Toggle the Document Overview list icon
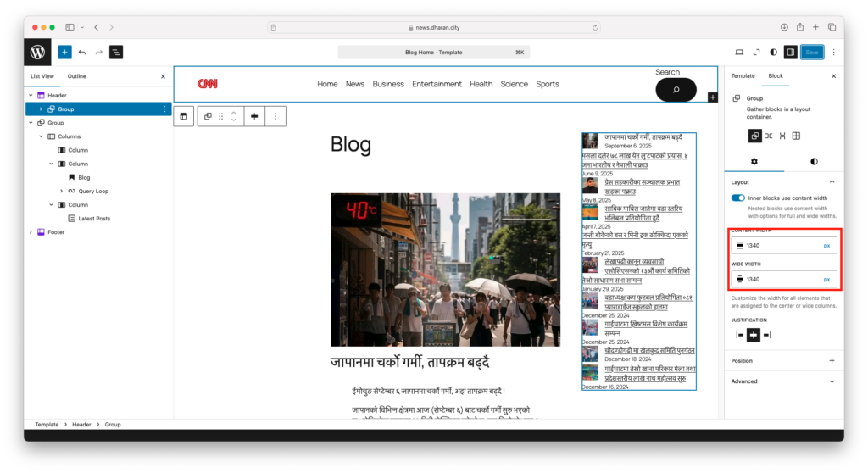The width and height of the screenshot is (868, 473). 116,52
